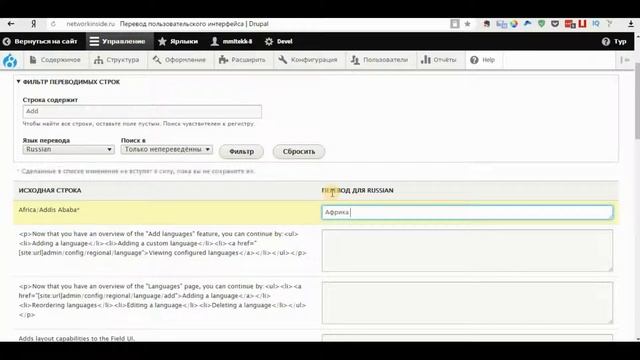
Task: Focus the translation field for Africa/Addis Ababa
Action: (x=467, y=212)
